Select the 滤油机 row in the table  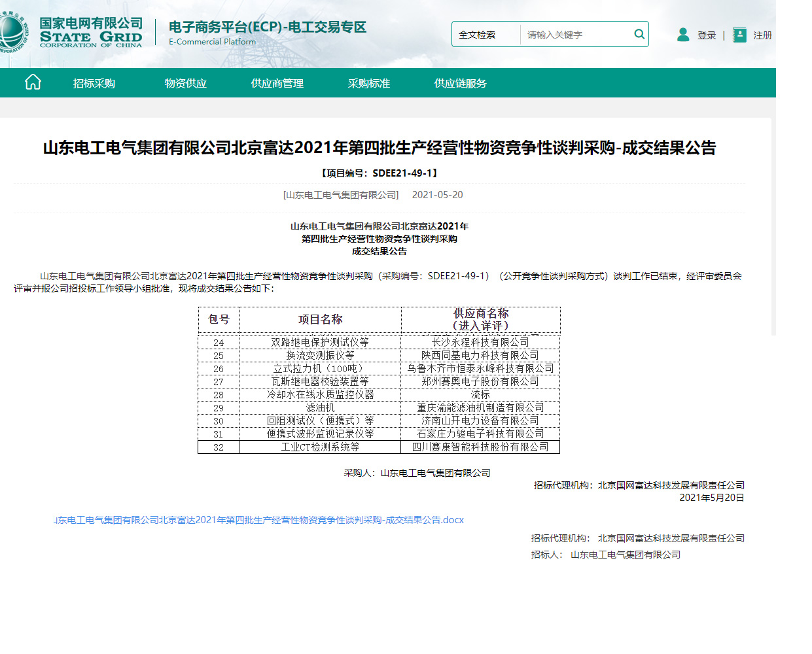(x=322, y=407)
